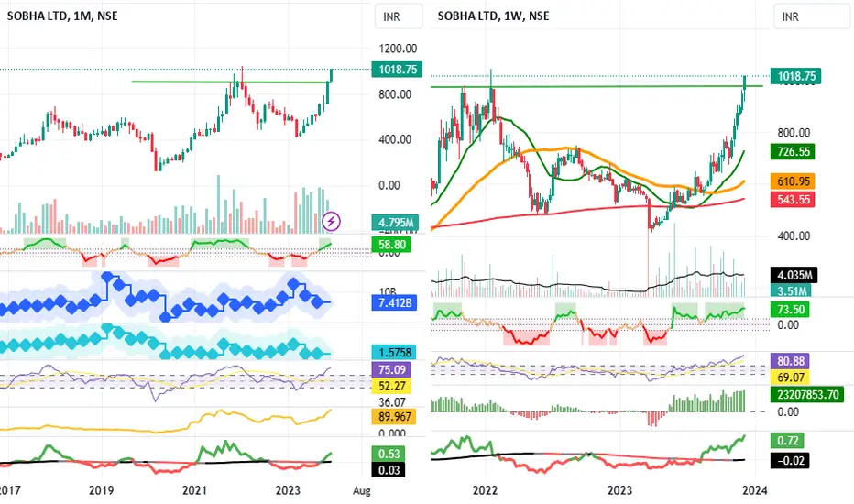Click the green 726.55 moving average label
This screenshot has width=854, height=504.
point(793,151)
